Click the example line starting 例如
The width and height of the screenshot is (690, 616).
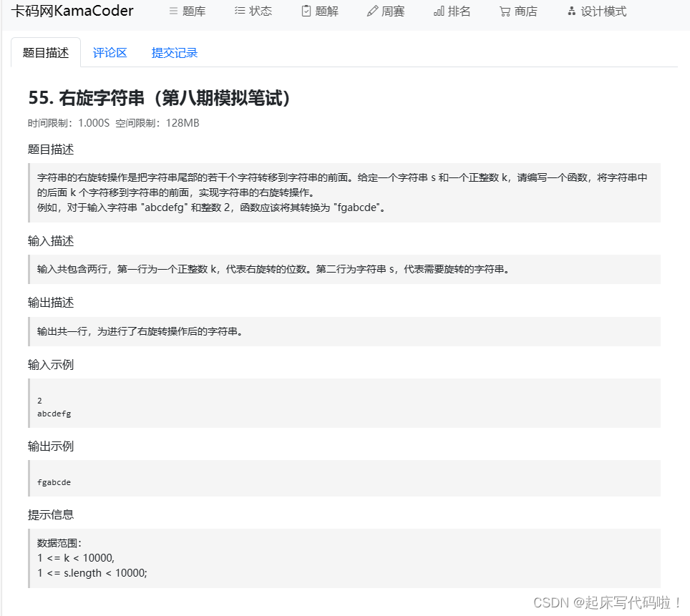pos(211,207)
